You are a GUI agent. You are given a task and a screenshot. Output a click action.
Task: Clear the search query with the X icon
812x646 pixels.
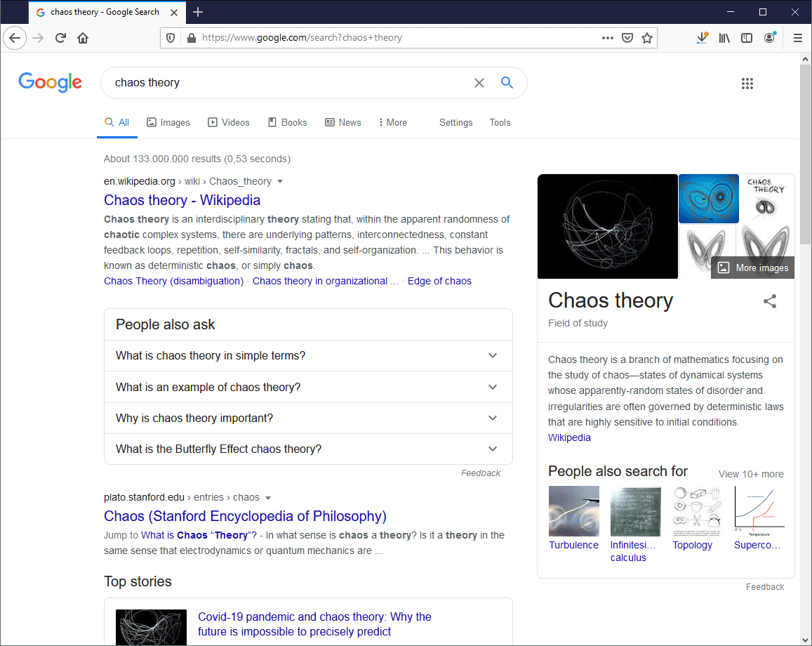coord(479,82)
